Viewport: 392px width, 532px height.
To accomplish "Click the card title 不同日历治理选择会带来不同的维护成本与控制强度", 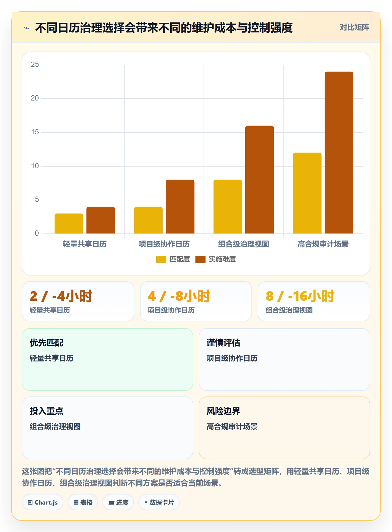I will [164, 28].
